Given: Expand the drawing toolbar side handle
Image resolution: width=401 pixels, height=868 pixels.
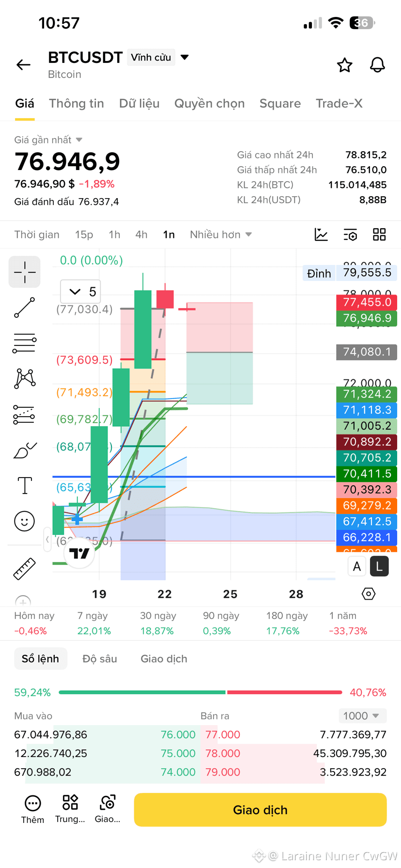Looking at the screenshot, I should (x=47, y=539).
